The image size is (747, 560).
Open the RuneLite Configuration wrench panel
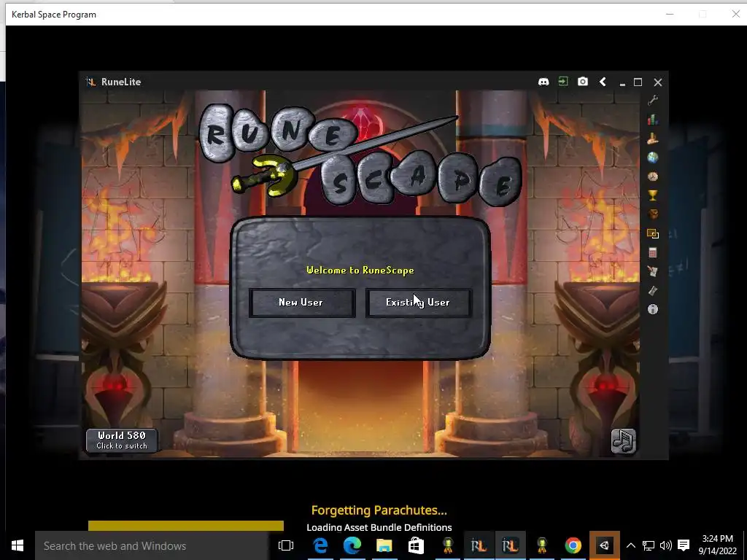[653, 100]
